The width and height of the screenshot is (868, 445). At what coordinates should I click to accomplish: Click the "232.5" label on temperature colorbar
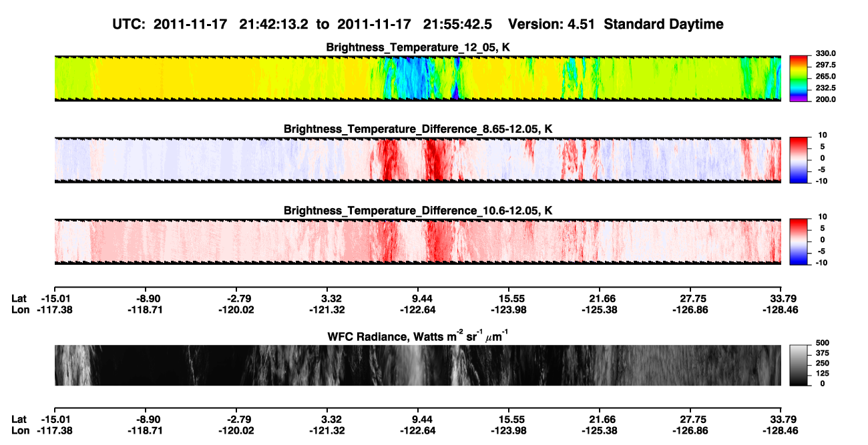coord(825,88)
